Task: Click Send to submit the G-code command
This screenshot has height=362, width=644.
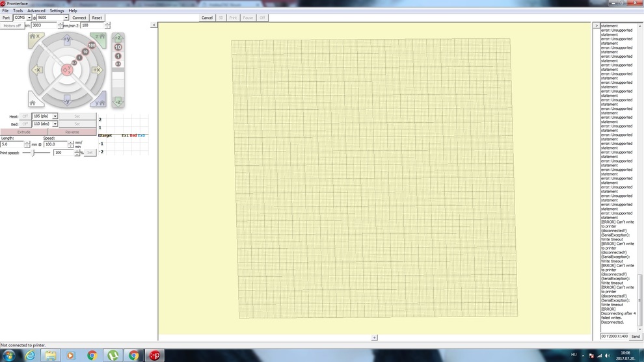Action: point(636,337)
